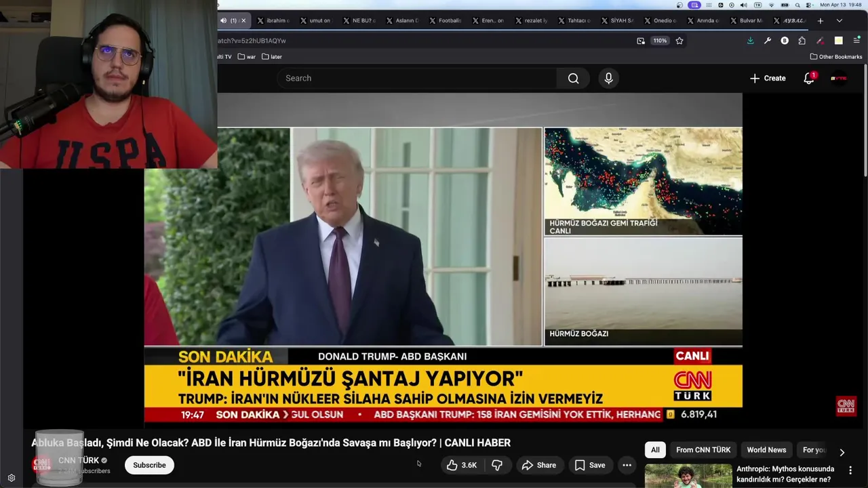This screenshot has height=488, width=868.
Task: Expand the tab list dropdown chevron
Action: [839, 21]
